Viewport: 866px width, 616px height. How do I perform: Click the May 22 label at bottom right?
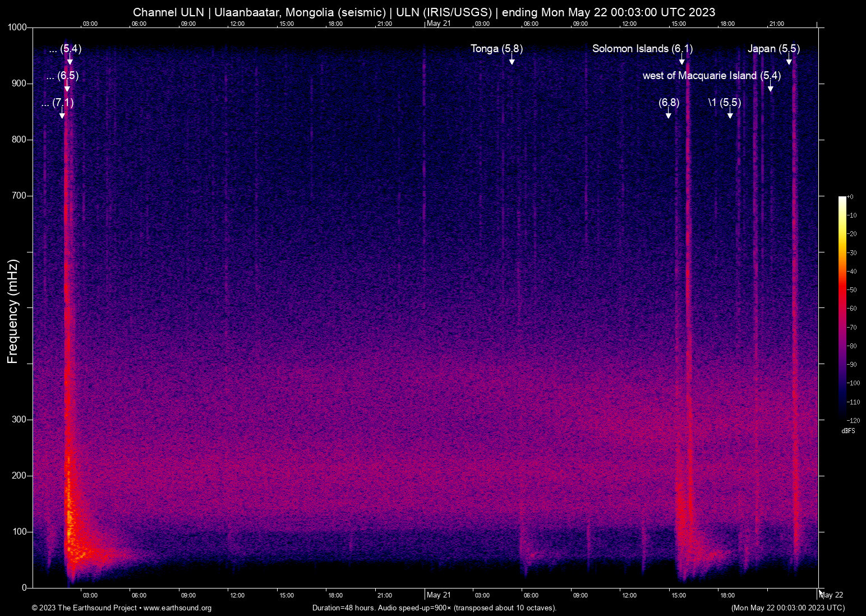831,595
